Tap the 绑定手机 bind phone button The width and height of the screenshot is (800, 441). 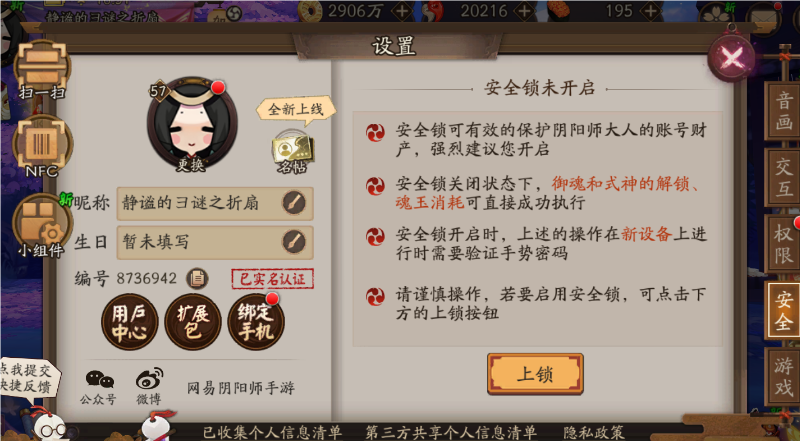(256, 323)
